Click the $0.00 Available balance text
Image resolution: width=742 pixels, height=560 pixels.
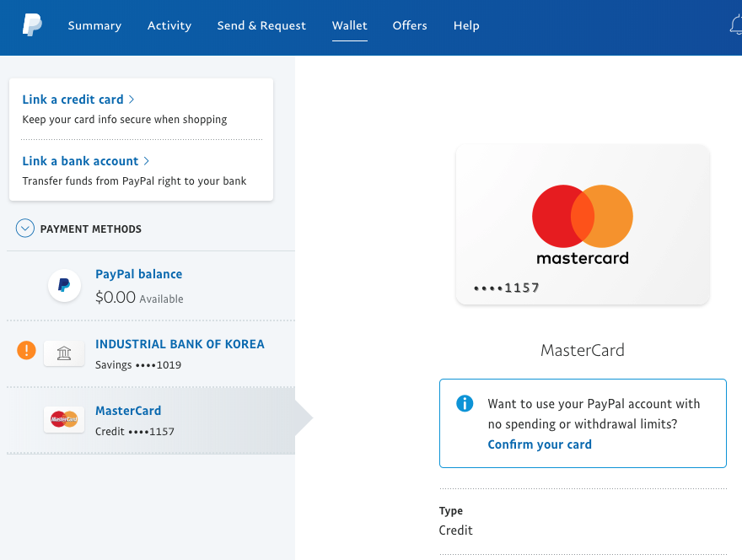tap(139, 297)
